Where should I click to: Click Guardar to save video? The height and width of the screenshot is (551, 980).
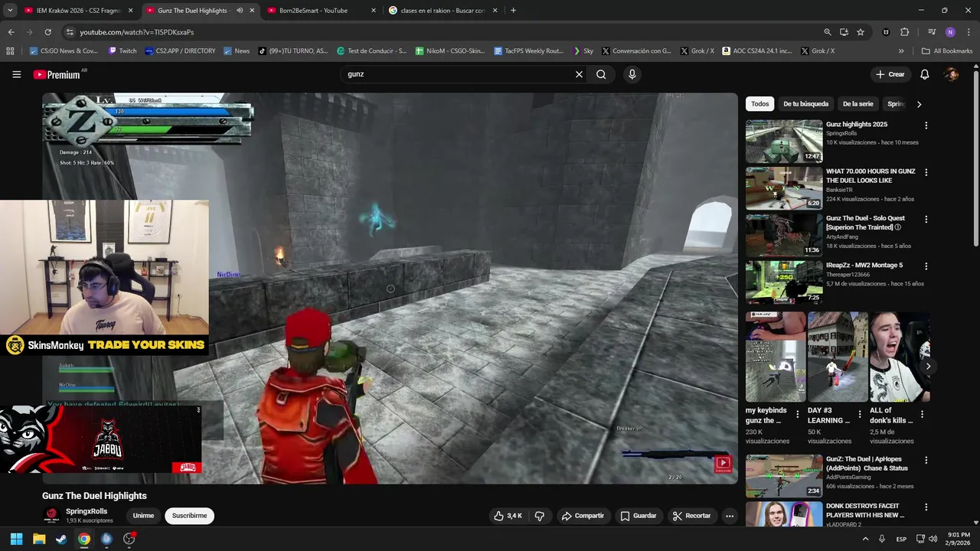coord(639,516)
